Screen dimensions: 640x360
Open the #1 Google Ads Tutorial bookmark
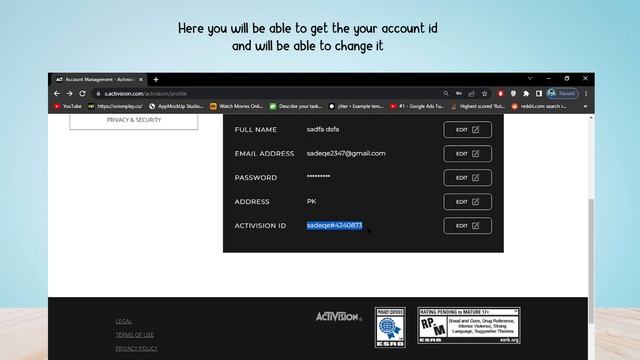click(417, 106)
